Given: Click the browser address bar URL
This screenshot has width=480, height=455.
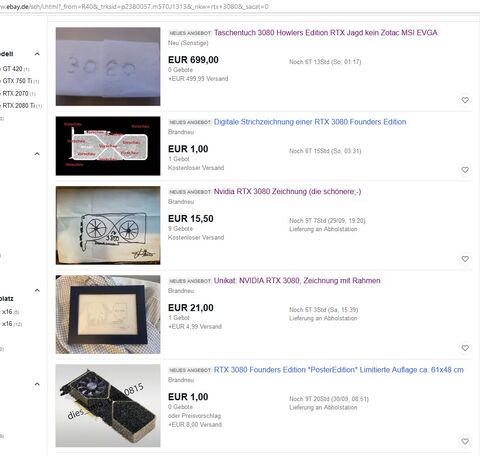Looking at the screenshot, I should 133,6.
